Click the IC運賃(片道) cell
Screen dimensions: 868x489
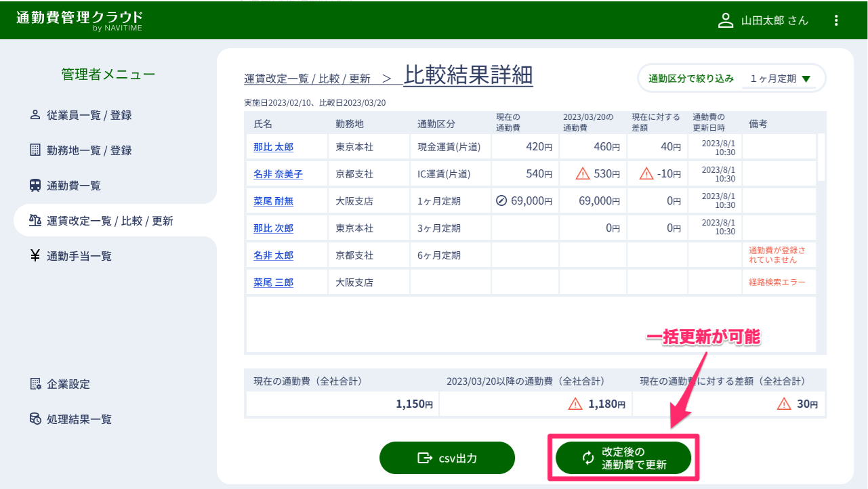(450, 174)
